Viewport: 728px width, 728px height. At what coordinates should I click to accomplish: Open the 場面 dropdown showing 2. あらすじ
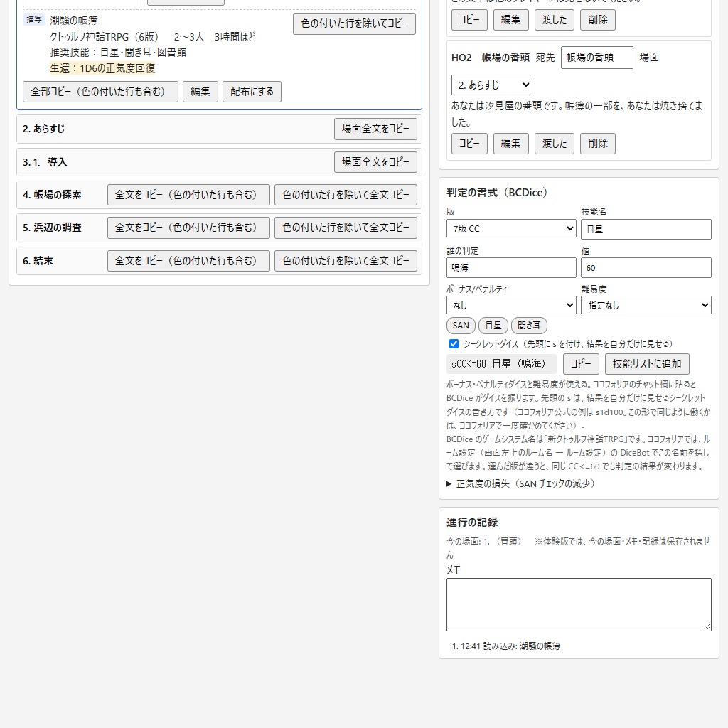pyautogui.click(x=492, y=85)
